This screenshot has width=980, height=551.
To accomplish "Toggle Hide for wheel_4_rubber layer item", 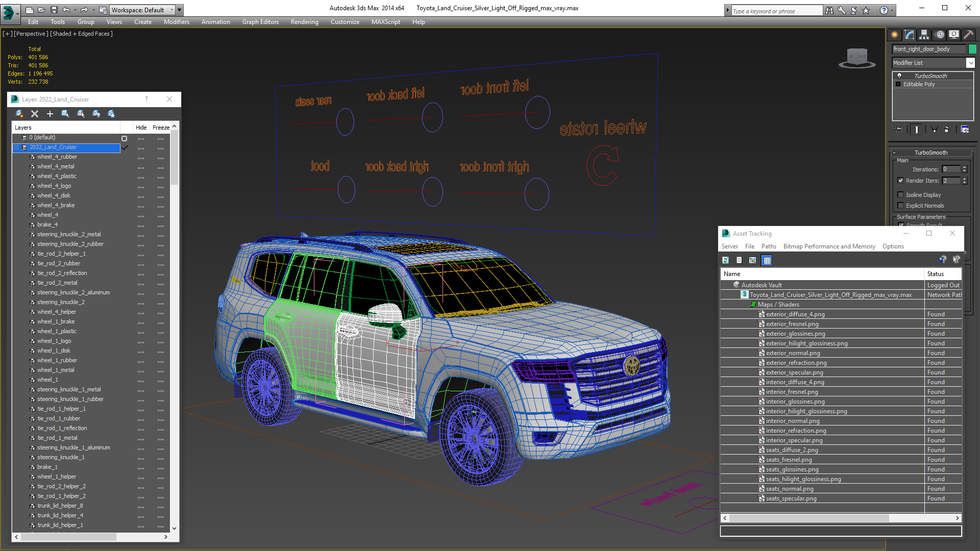I will (x=141, y=158).
